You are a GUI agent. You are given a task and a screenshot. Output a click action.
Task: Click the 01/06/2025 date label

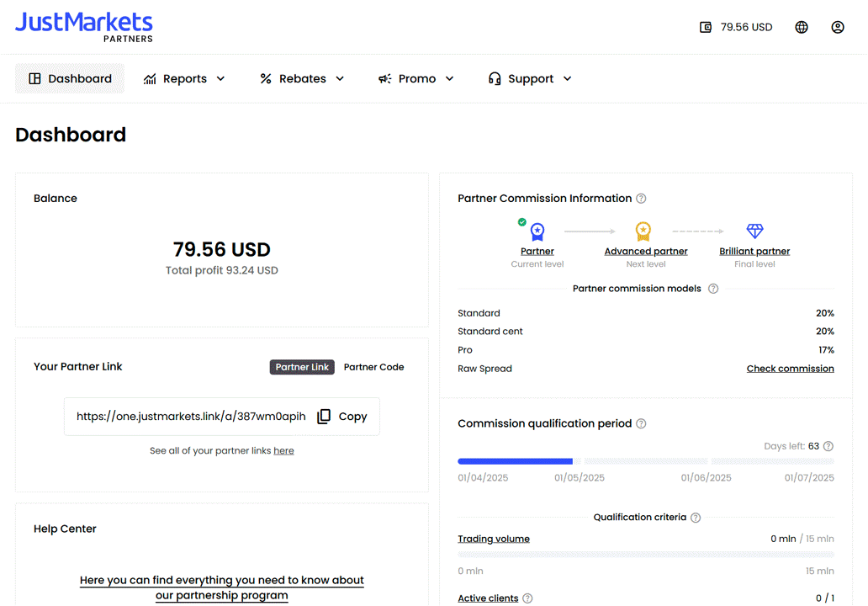click(706, 478)
